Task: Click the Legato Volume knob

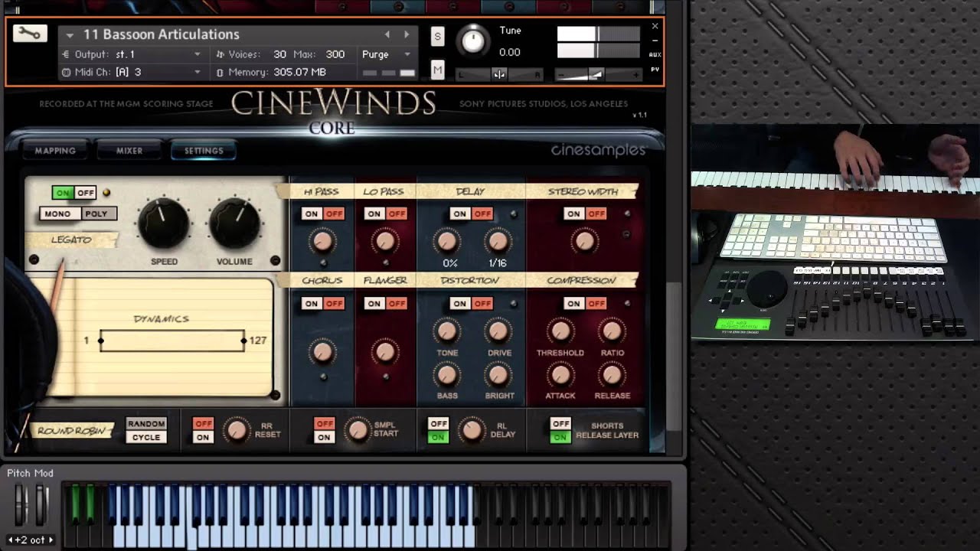Action: pos(234,223)
